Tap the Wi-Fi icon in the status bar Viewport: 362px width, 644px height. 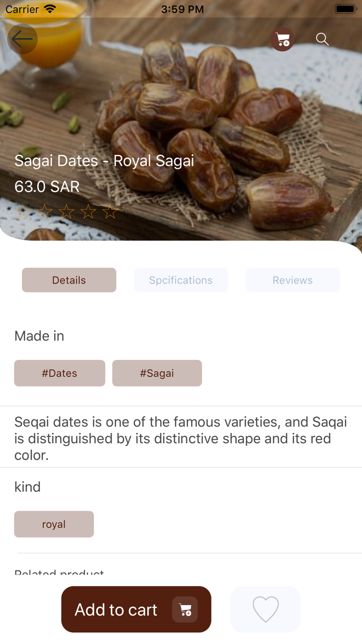click(49, 9)
